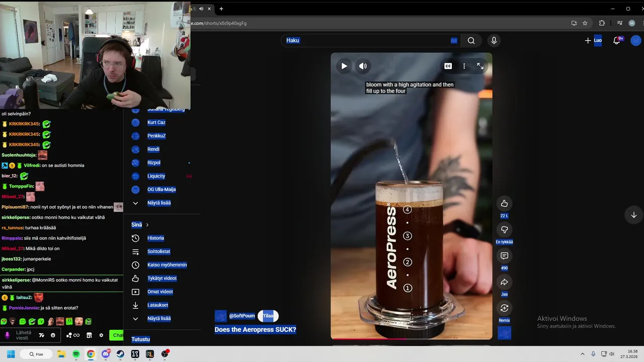The height and width of the screenshot is (362, 644).
Task: Open Steam from the taskbar
Action: tap(120, 354)
